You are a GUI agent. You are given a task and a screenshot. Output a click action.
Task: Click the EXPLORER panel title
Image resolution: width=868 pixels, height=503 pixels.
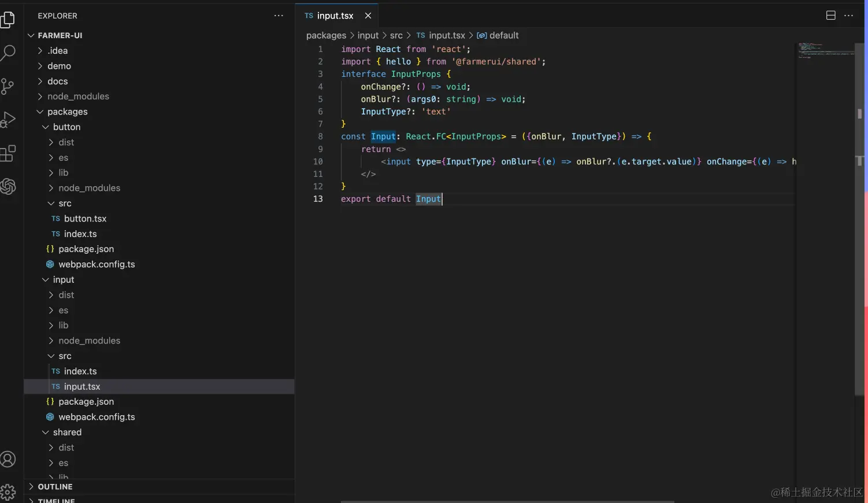(x=57, y=16)
